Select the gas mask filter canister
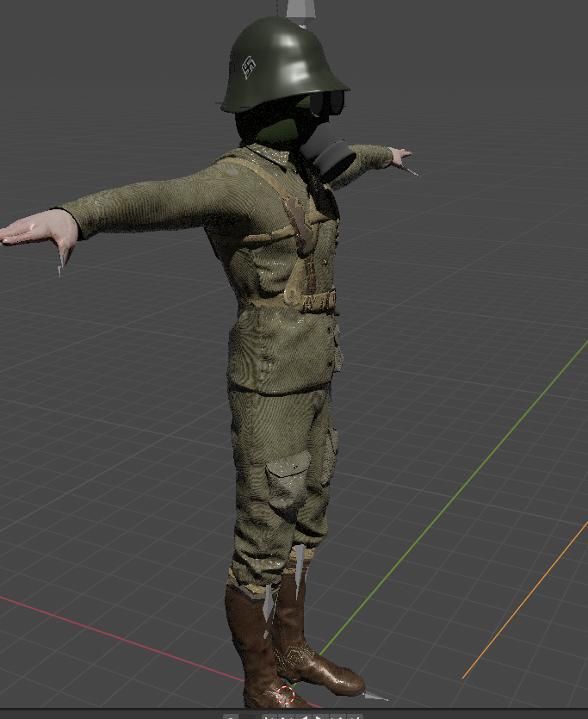The width and height of the screenshot is (588, 719). click(331, 154)
